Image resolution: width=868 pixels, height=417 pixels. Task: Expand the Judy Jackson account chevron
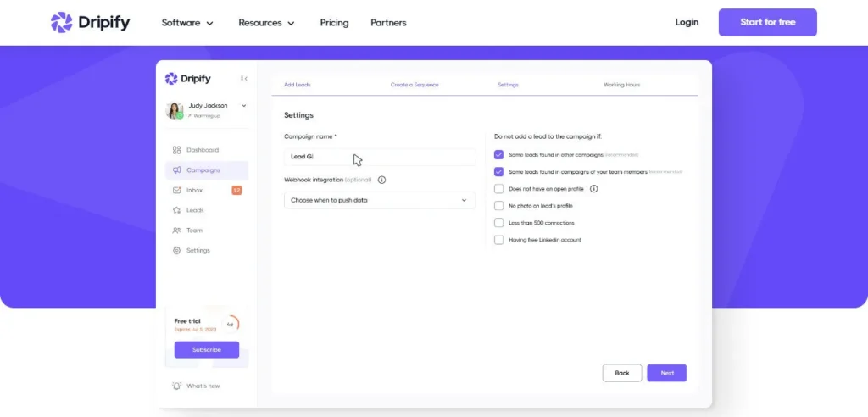[244, 105]
